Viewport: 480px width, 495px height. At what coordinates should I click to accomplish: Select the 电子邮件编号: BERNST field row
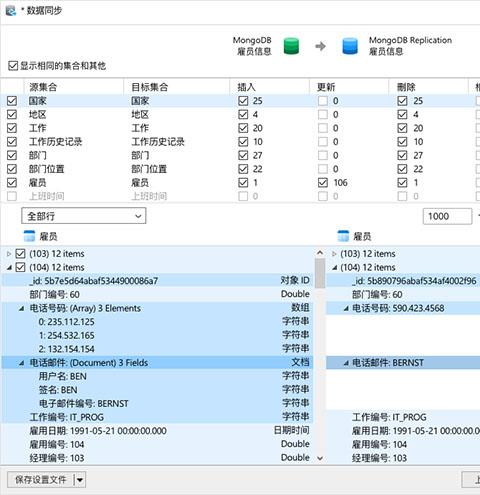coord(157,404)
